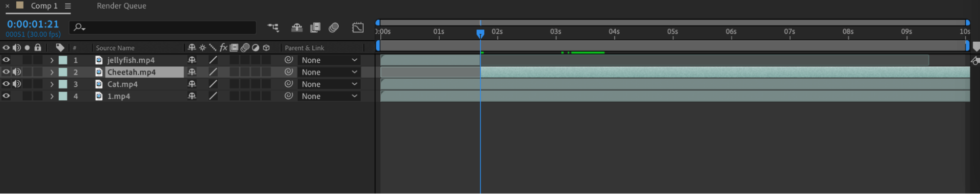The height and width of the screenshot is (194, 980).
Task: Change the label color swatch of 1.mp4
Action: coord(63,96)
